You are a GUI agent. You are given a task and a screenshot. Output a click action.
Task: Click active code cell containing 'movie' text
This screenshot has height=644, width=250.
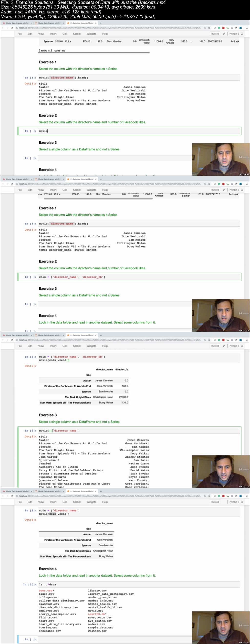coord(139,131)
